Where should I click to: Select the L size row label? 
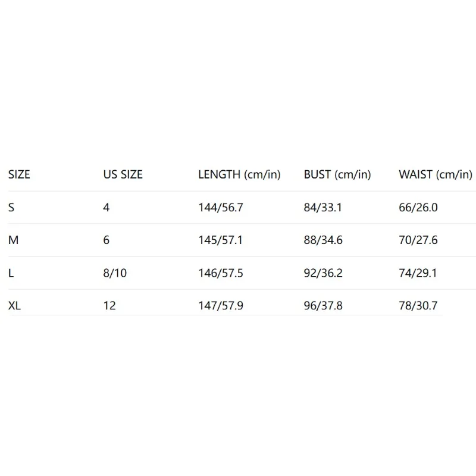pyautogui.click(x=11, y=273)
